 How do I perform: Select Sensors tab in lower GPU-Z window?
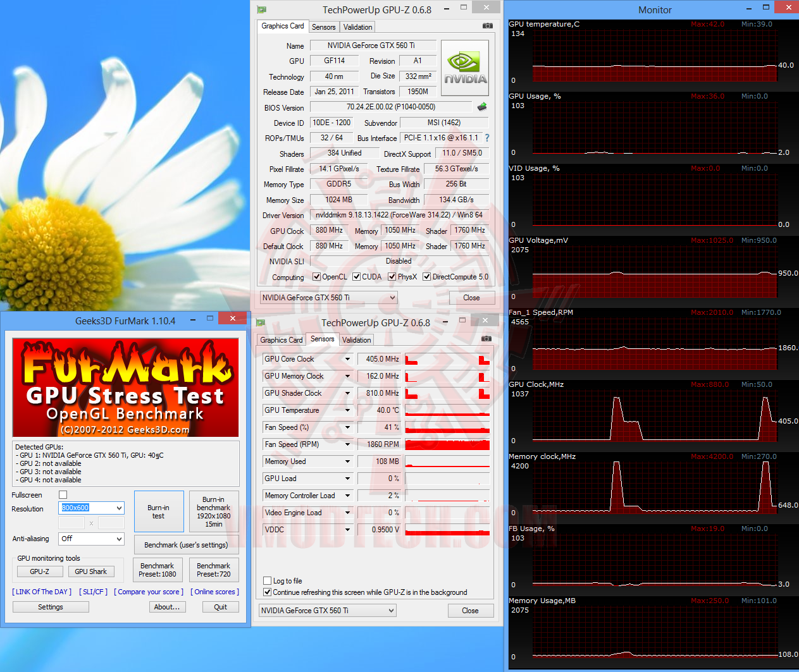click(x=323, y=339)
